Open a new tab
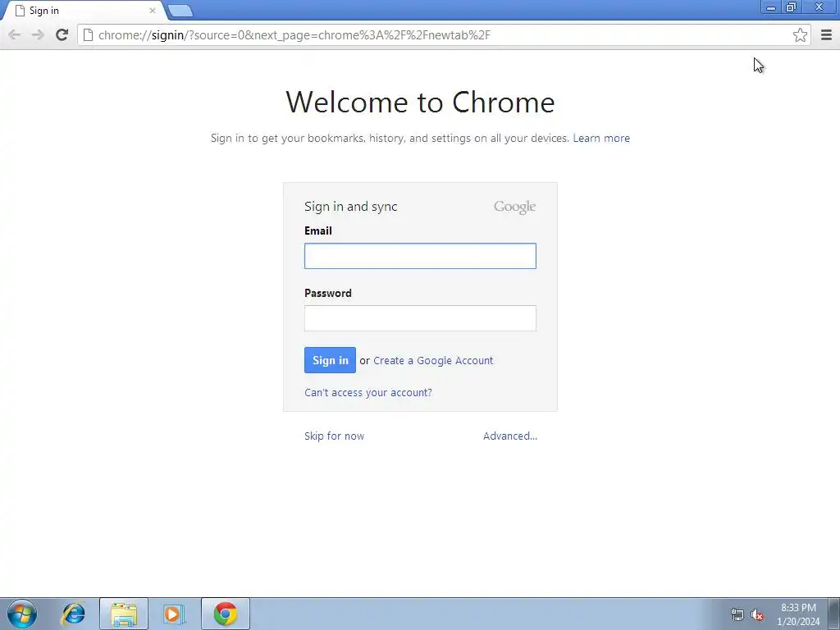Image resolution: width=840 pixels, height=630 pixels. (180, 11)
